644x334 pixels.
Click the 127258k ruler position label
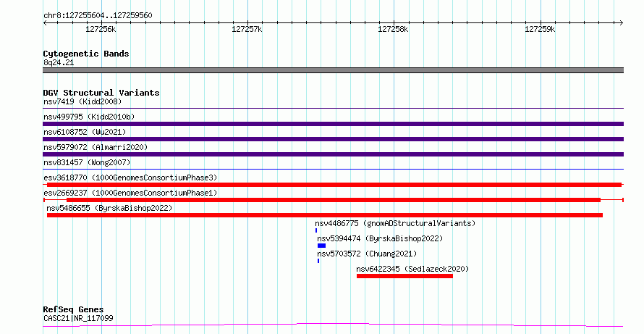tap(393, 29)
